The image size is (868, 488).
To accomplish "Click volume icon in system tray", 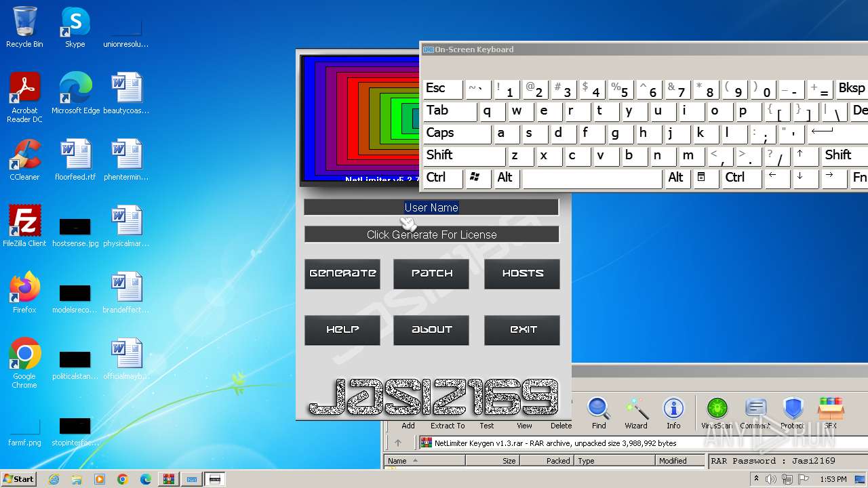I will click(772, 479).
